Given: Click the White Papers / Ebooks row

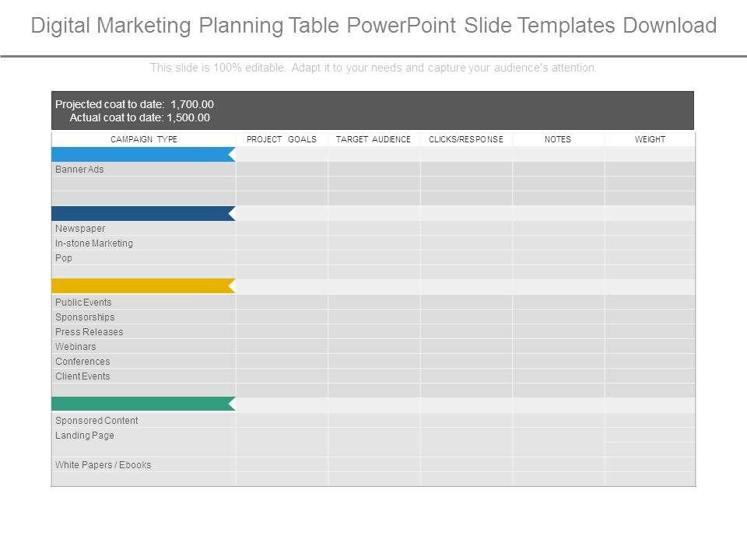Looking at the screenshot, I should point(103,465).
